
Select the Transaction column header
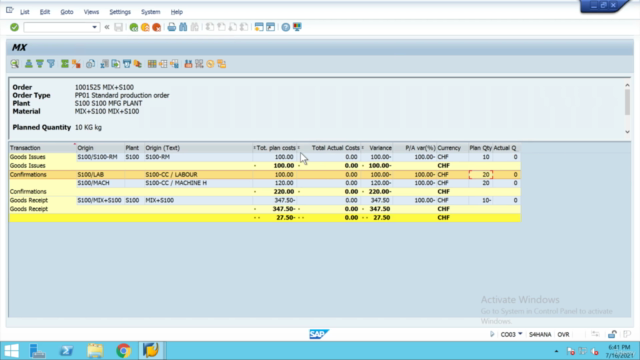click(x=42, y=148)
